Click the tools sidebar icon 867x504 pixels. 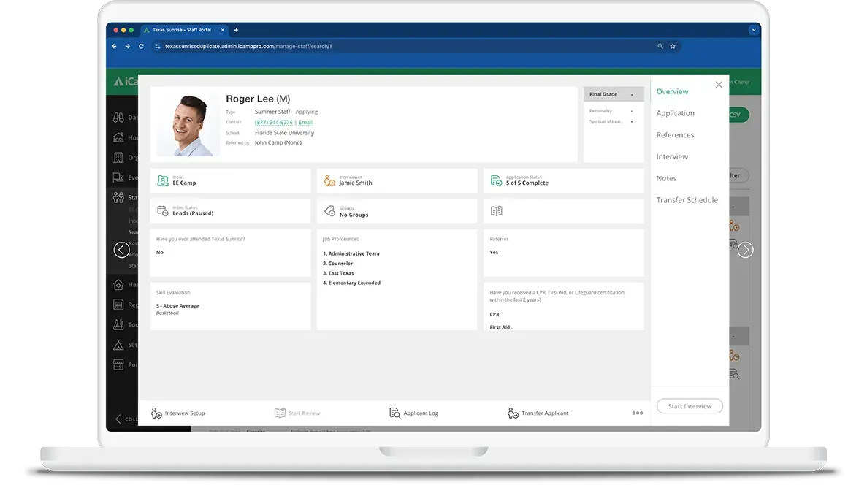coord(118,324)
